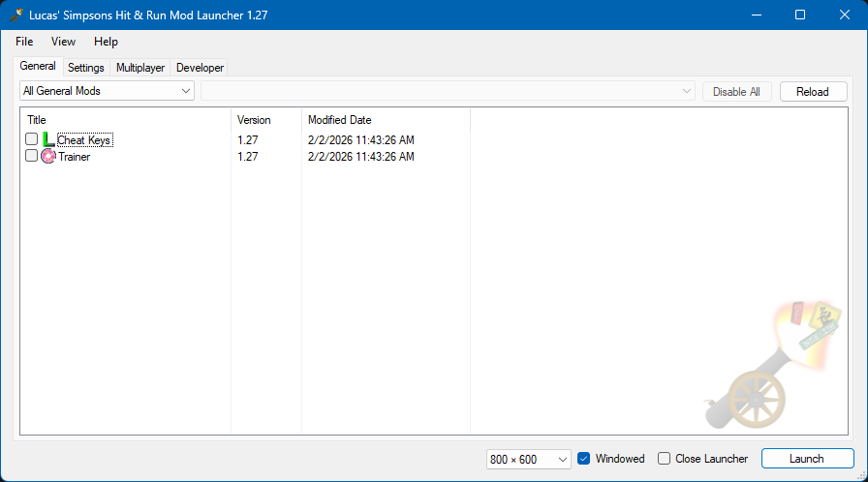Viewport: 868px width, 482px height.
Task: Click the modified date in Trainer row
Action: [x=361, y=157]
